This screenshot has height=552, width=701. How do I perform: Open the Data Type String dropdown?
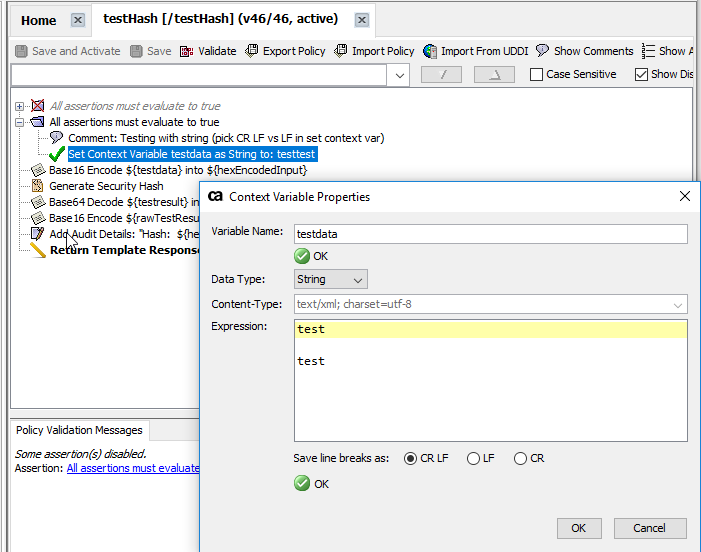[x=331, y=280]
